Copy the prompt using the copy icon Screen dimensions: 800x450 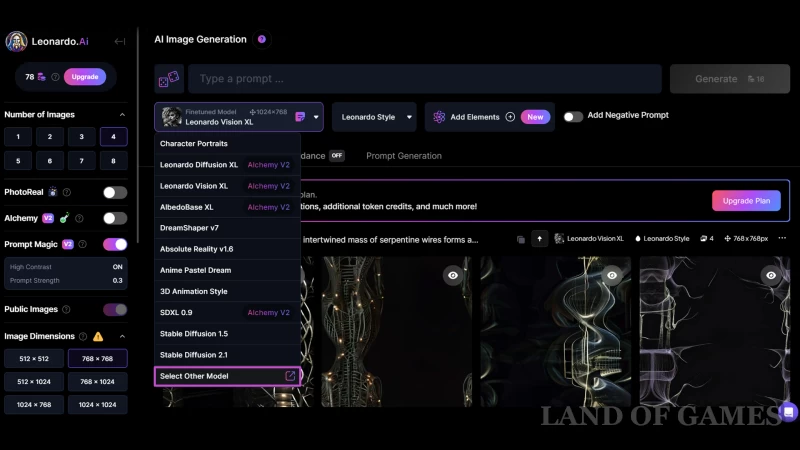521,239
